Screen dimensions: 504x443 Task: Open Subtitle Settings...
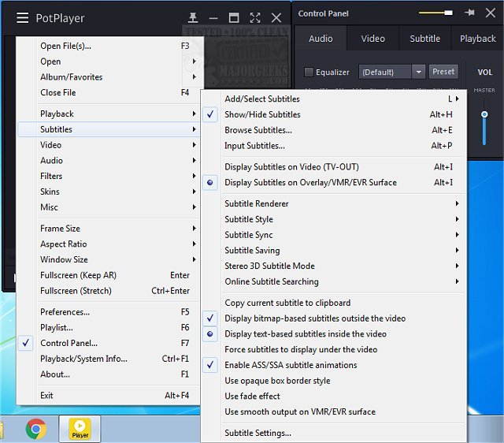258,433
